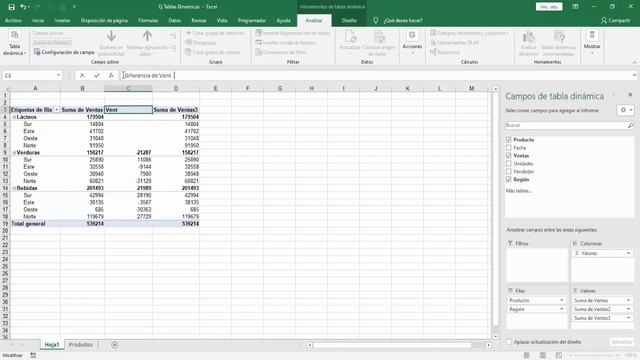Switch to the Datos ribbon tab
This screenshot has height=360, width=640.
tap(174, 20)
